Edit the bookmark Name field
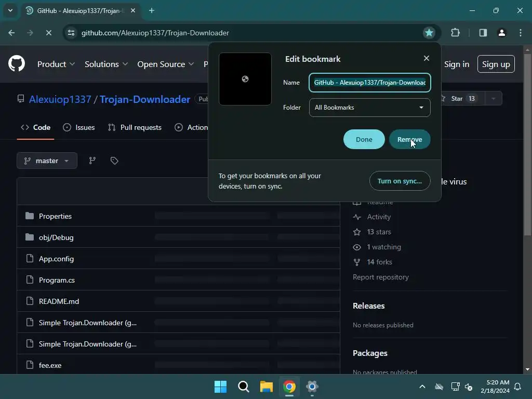 [369, 83]
